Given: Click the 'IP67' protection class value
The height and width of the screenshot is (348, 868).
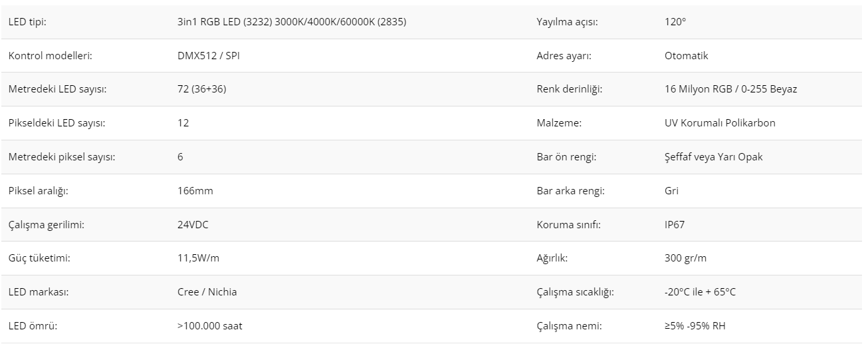Looking at the screenshot, I should click(x=675, y=225).
